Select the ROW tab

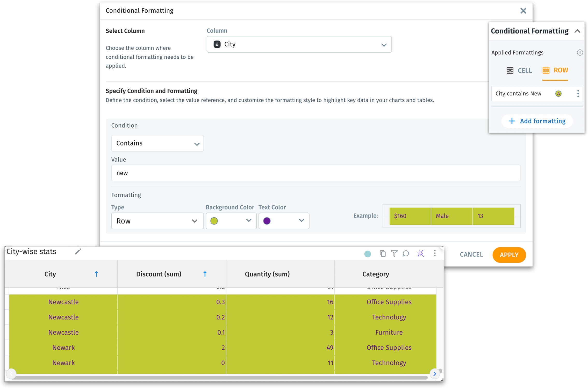click(555, 70)
